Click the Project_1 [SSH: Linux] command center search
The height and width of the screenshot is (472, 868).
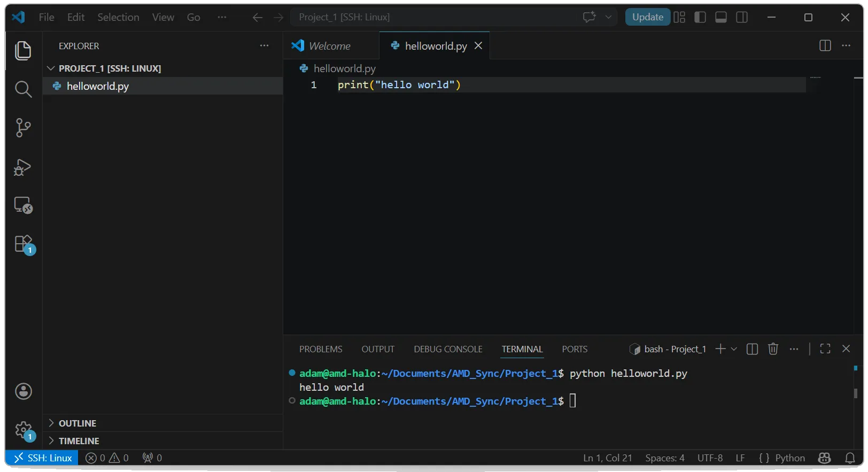pos(453,17)
